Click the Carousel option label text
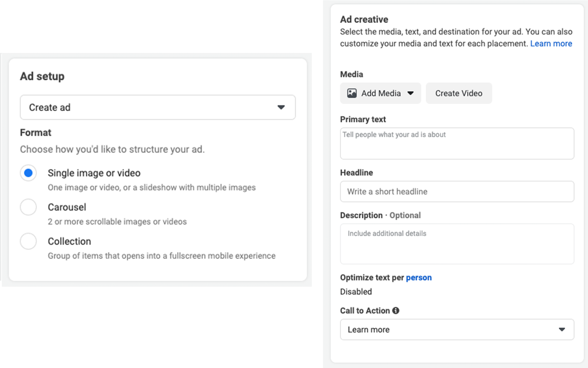The height and width of the screenshot is (368, 588). pyautogui.click(x=67, y=207)
